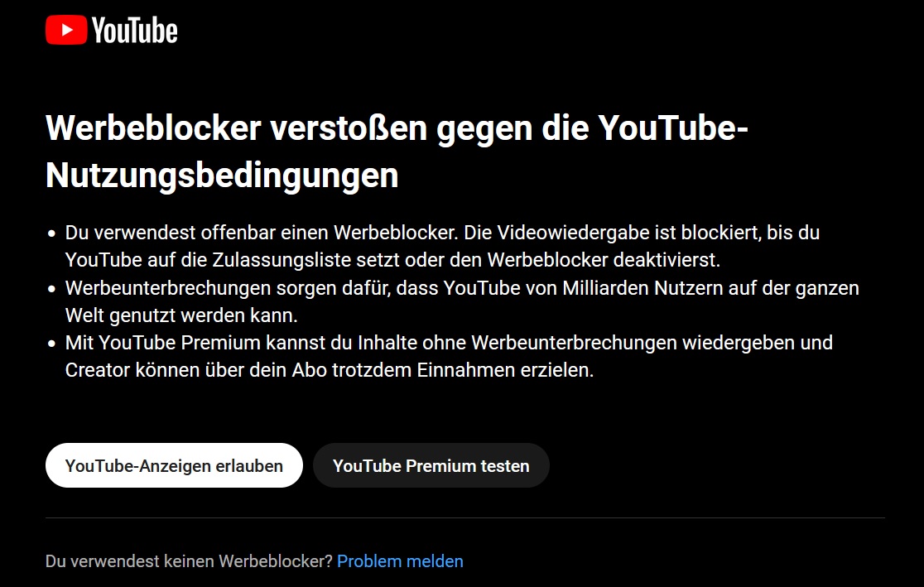Select the white 'YouTube-Anzeigen erlauben' pill button
924x587 pixels.
174,465
